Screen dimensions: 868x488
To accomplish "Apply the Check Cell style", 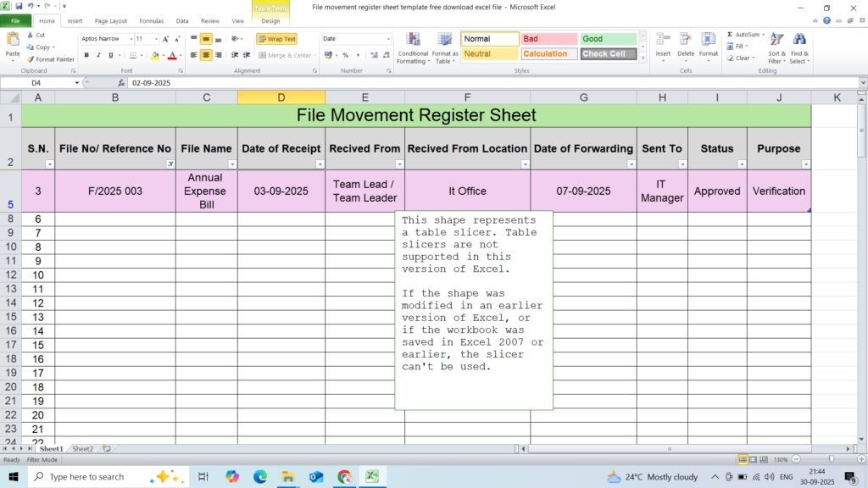I will pos(608,54).
